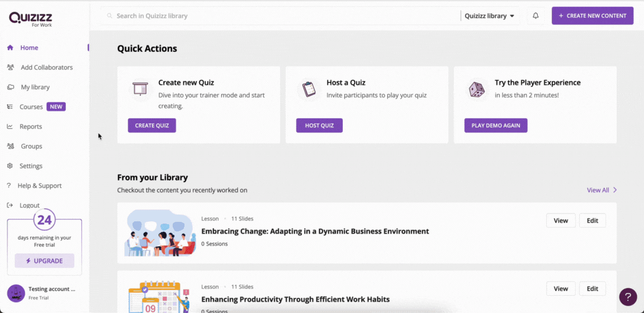
Task: Open the purple help question mark bubble
Action: (628, 297)
